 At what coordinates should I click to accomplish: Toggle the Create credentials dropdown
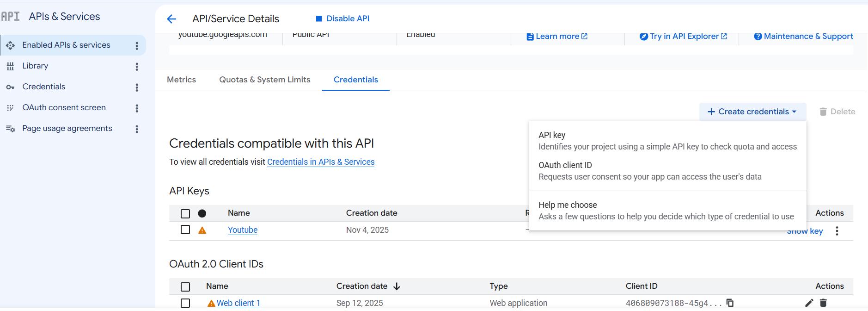click(752, 112)
